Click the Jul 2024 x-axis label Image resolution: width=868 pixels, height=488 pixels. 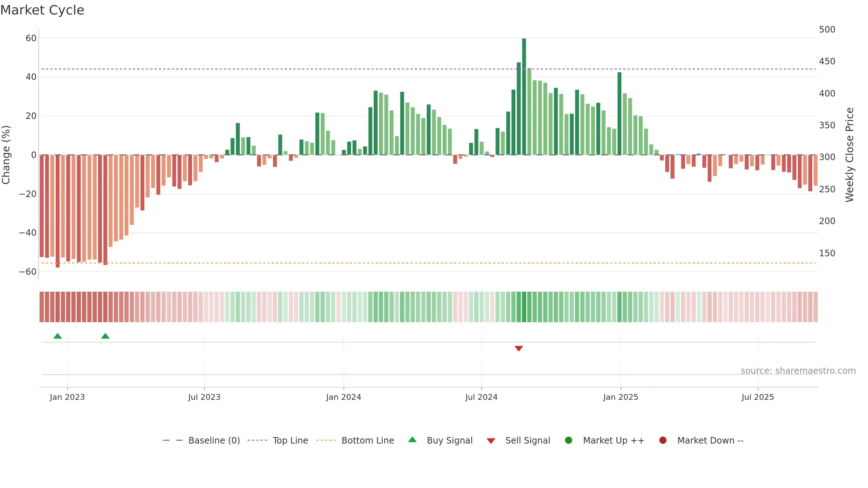pos(481,397)
